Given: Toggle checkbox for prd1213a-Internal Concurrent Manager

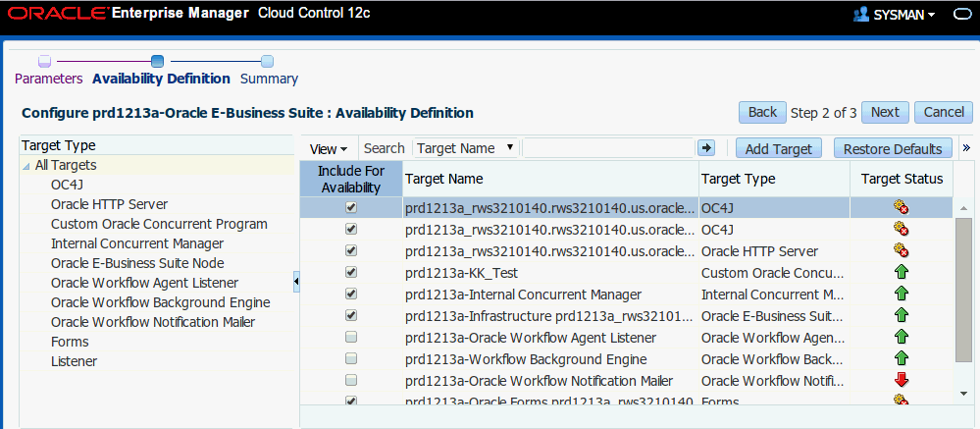Looking at the screenshot, I should coord(351,294).
